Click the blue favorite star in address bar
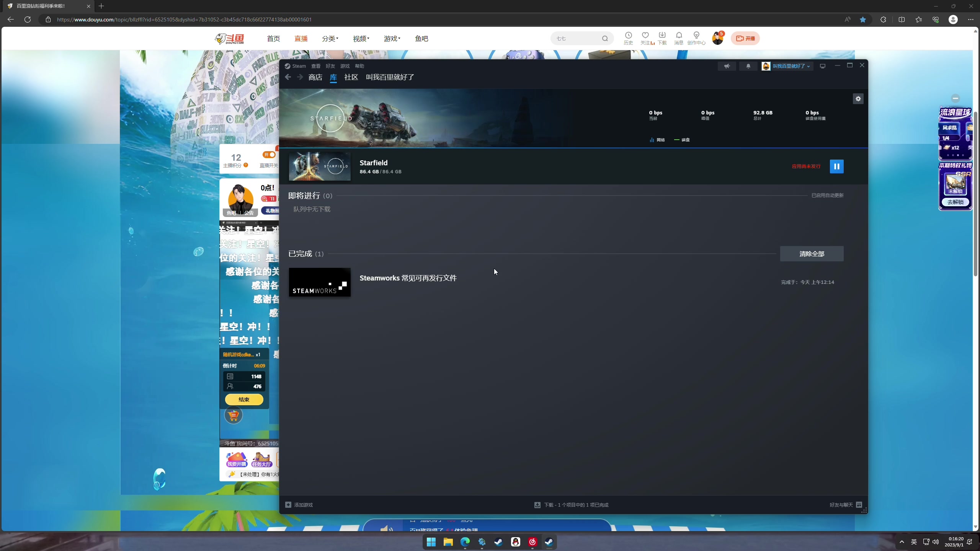This screenshot has height=551, width=980. pyautogui.click(x=863, y=20)
